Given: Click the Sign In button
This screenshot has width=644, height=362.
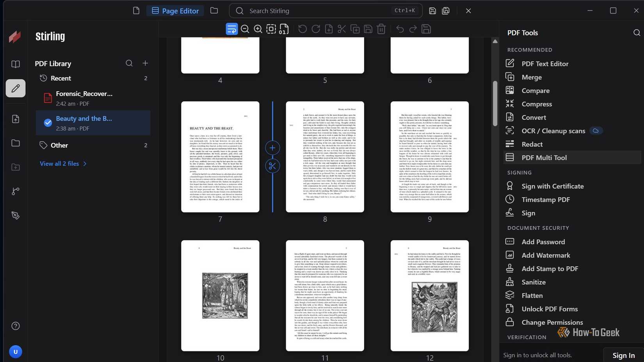Looking at the screenshot, I should pos(623,355).
